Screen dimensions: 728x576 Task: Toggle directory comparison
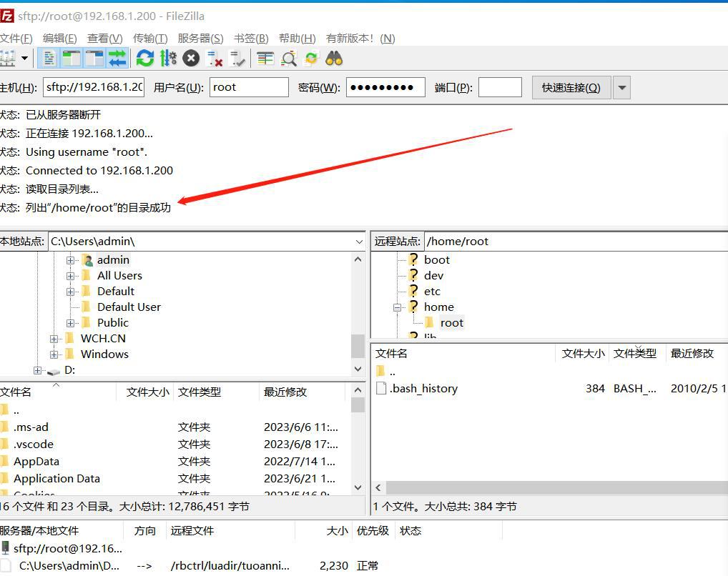tap(288, 58)
